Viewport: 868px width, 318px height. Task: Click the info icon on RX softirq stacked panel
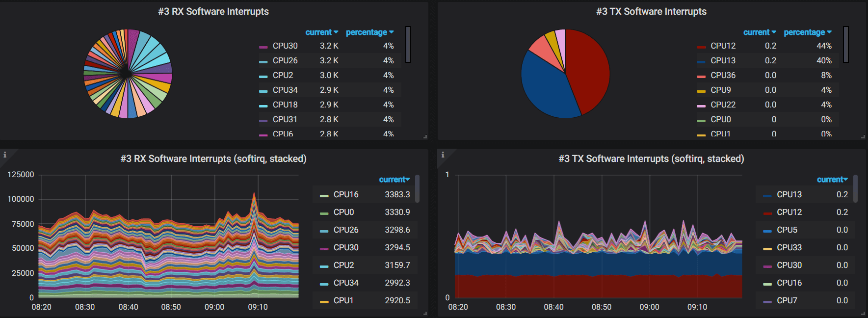coord(5,155)
